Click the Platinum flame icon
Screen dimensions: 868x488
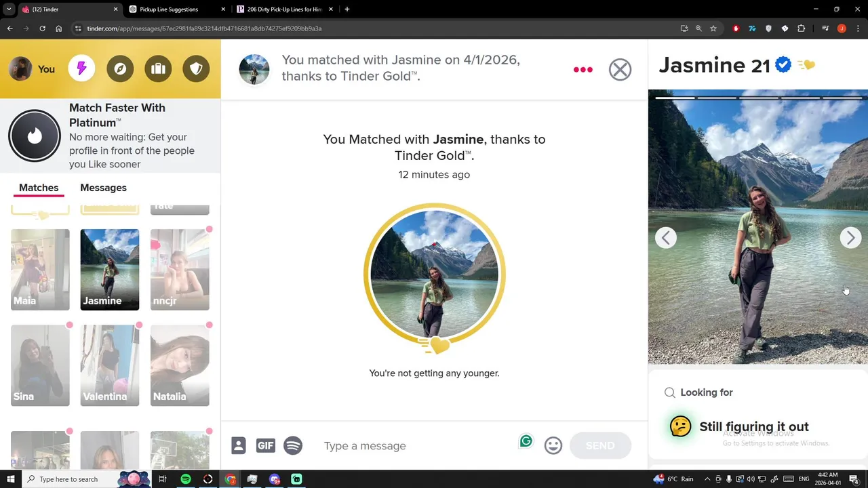click(x=35, y=136)
